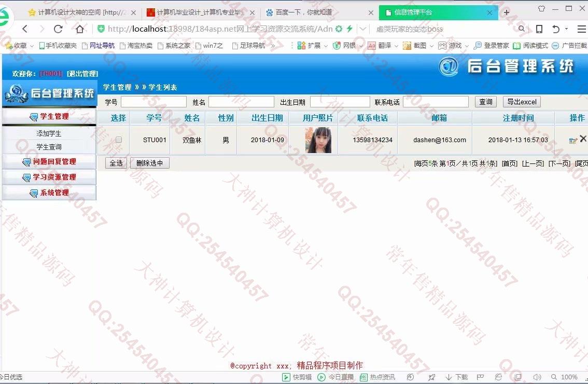Expand the 学习资源管理 sidebar menu
Screen dimensions: 588x384
tap(49, 177)
